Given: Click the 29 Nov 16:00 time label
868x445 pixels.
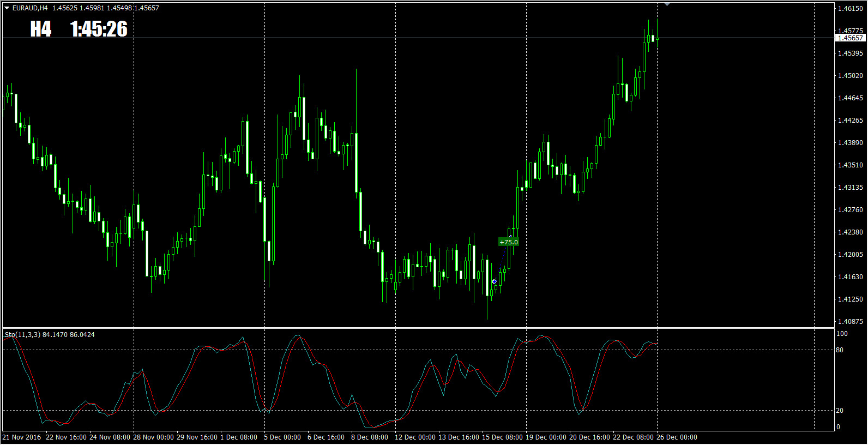Looking at the screenshot, I should [197, 437].
